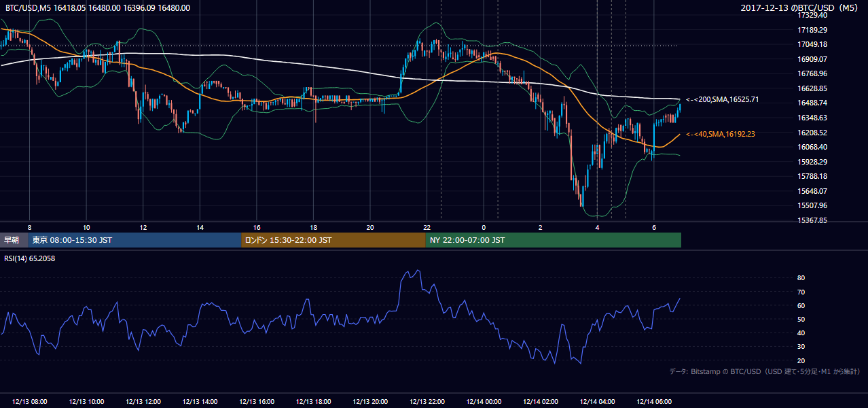Click price axis label 15928.29
Screen dimensions: 868x408
tap(812, 162)
